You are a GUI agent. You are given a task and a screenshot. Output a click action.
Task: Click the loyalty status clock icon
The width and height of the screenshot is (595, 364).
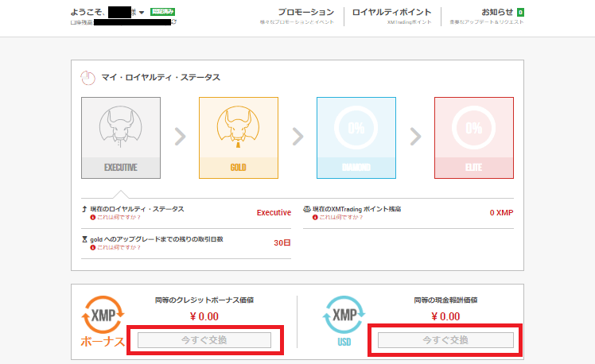pyautogui.click(x=87, y=78)
